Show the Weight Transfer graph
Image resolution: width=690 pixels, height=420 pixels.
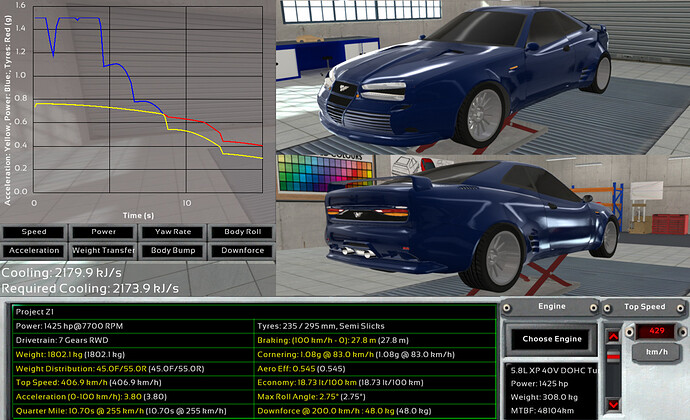click(103, 251)
